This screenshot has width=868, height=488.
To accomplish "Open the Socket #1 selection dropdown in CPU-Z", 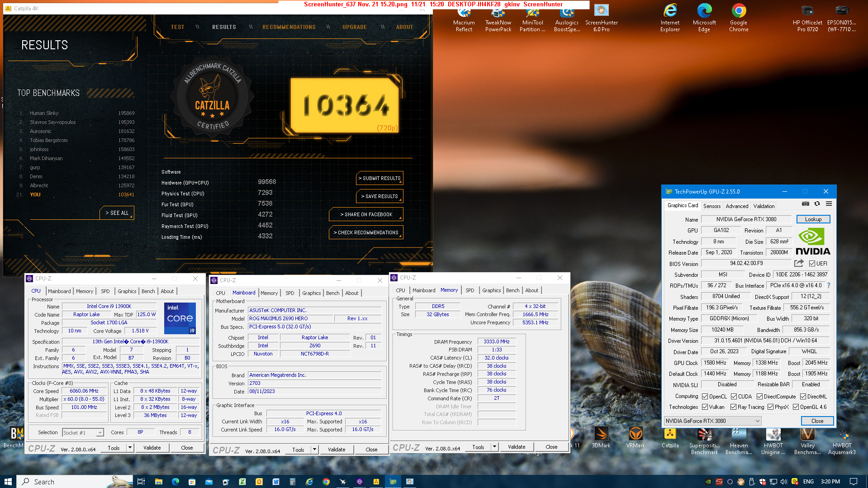I will tap(83, 433).
